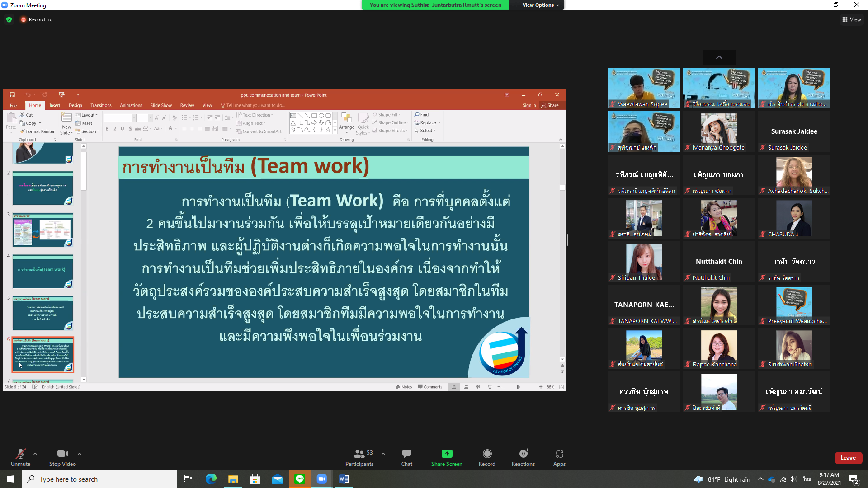Toggle the Comments pane in status bar
Image resolution: width=868 pixels, height=488 pixels.
tap(430, 387)
